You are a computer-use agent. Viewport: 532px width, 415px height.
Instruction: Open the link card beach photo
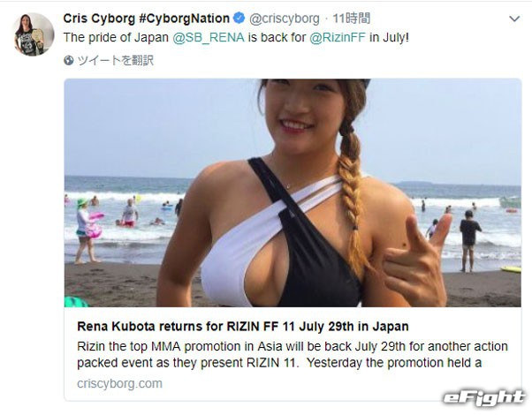293,192
